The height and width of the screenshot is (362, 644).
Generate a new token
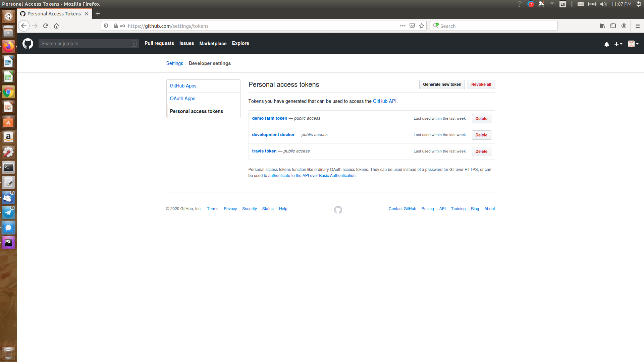(x=442, y=84)
